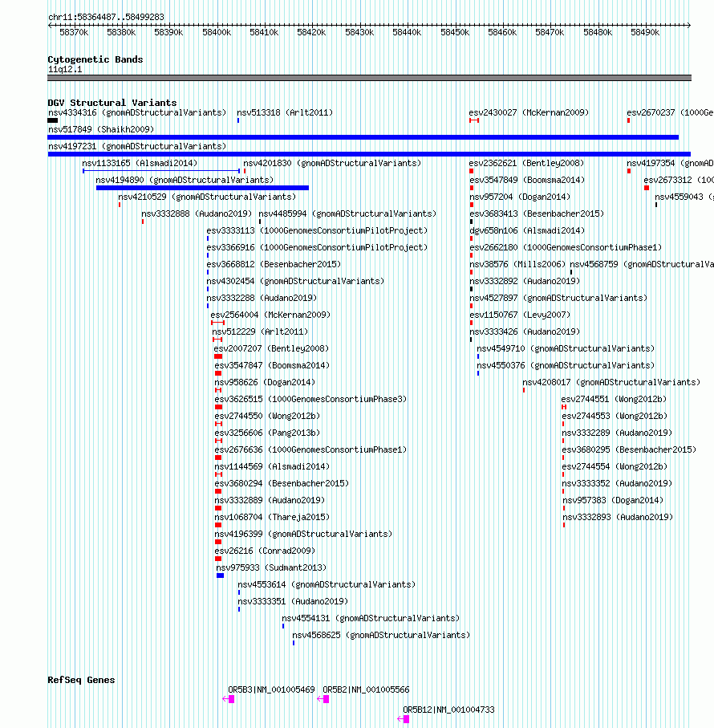Open nsv4568625 gnomAD variant label
Screen dimensions: 714x728
(x=381, y=635)
